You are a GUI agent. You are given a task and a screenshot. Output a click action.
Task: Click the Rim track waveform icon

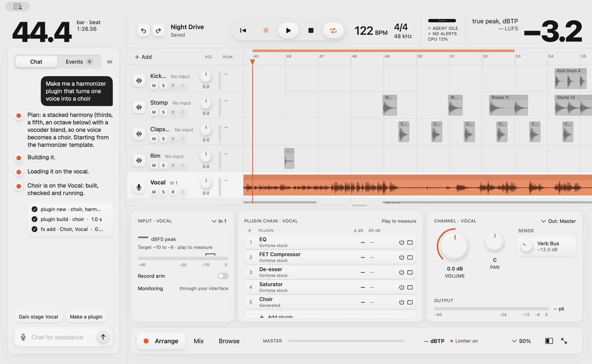pyautogui.click(x=139, y=161)
